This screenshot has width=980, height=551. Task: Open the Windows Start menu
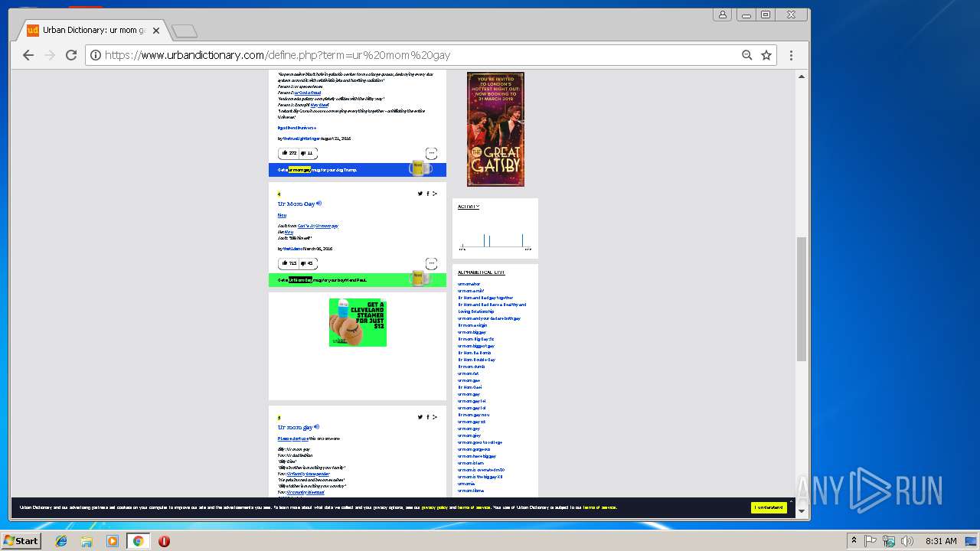[21, 540]
